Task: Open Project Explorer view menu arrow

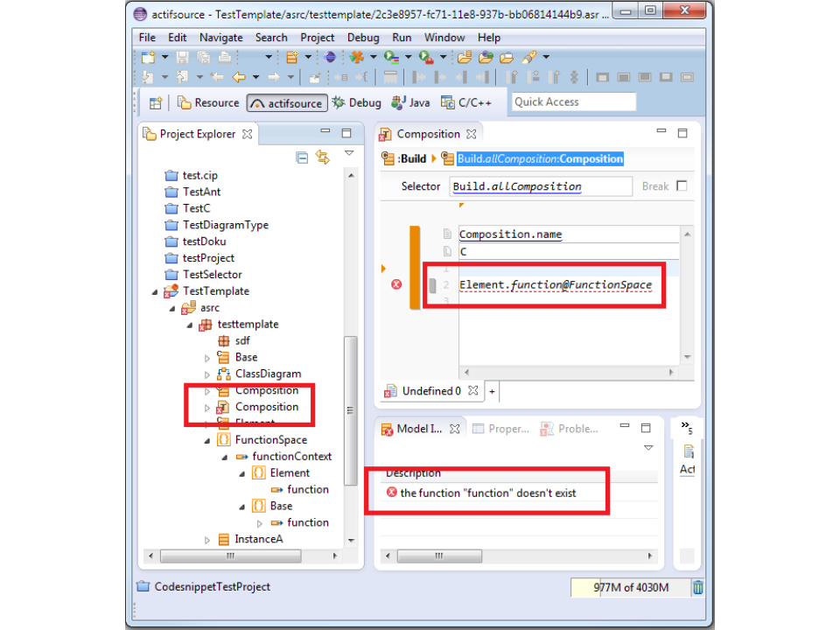Action: 349,153
